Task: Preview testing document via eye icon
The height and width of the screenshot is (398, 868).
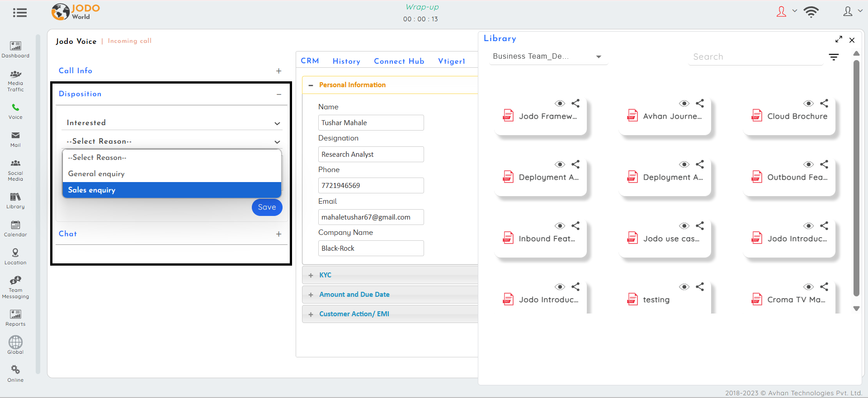Action: point(684,287)
